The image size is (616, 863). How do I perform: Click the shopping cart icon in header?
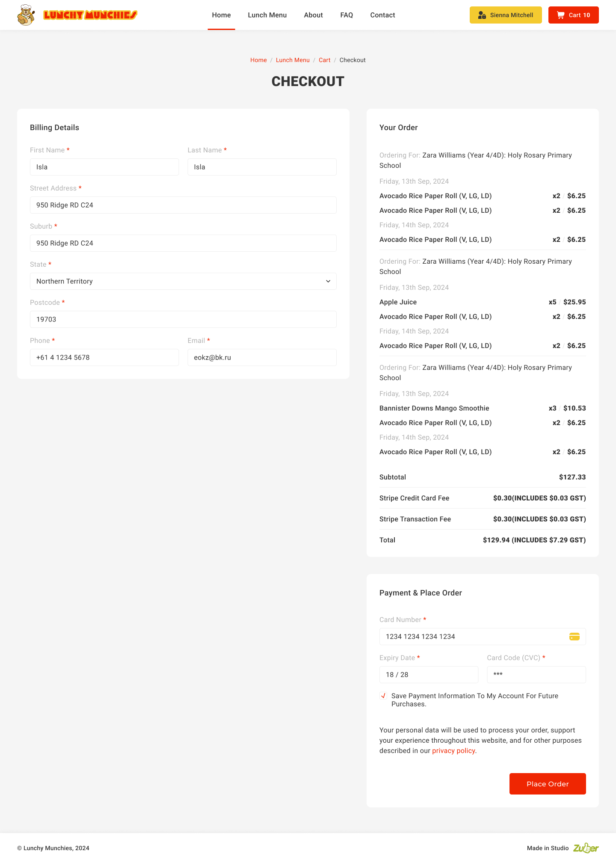[x=560, y=15]
